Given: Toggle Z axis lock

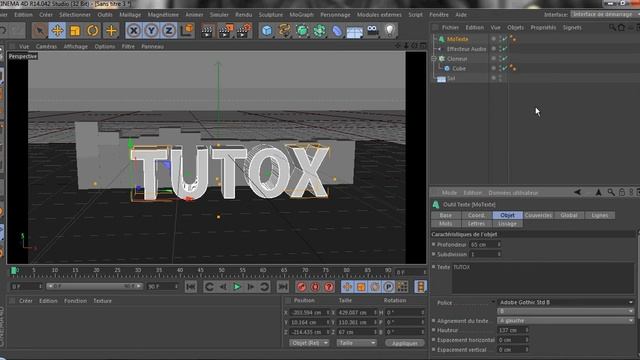Looking at the screenshot, I should click(169, 31).
